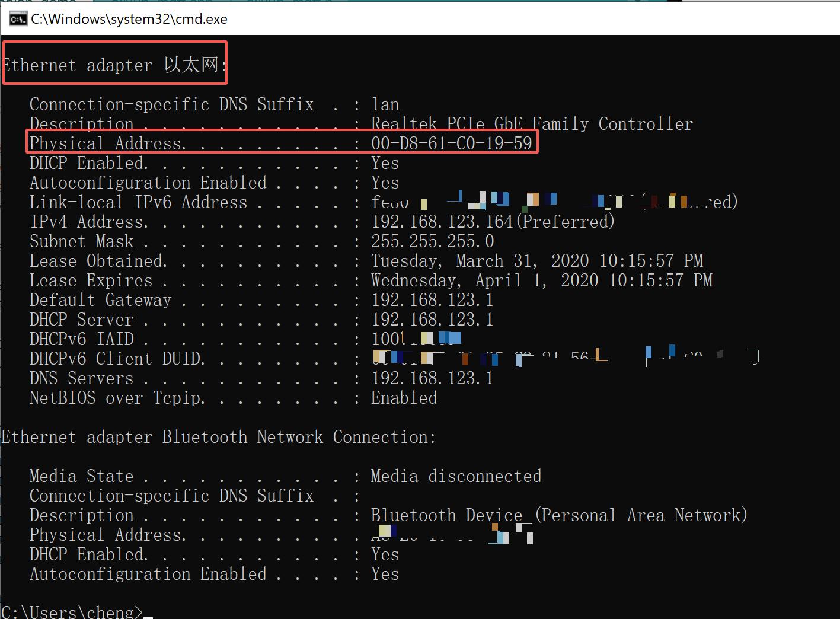Click the "Ethernet adapter Bluetooth Network Connection" heading

[218, 437]
